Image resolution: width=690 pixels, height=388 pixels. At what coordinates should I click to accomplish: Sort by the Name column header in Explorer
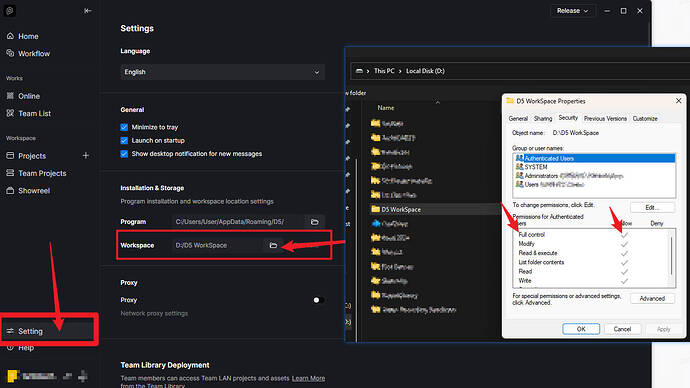pos(385,108)
